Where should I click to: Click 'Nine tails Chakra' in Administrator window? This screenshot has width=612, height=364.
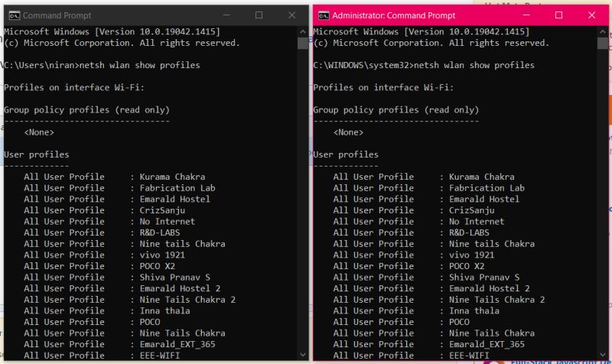coord(491,244)
